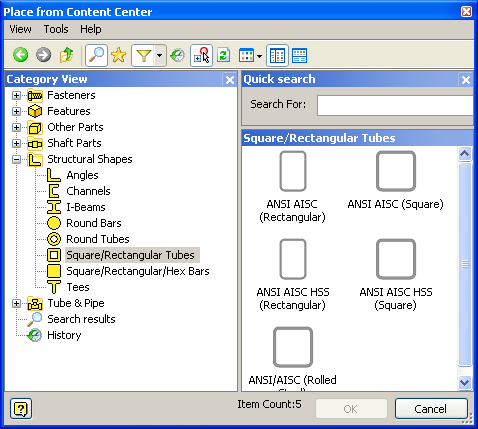The image size is (478, 429).
Task: Select Channels in the tree
Action: [88, 191]
